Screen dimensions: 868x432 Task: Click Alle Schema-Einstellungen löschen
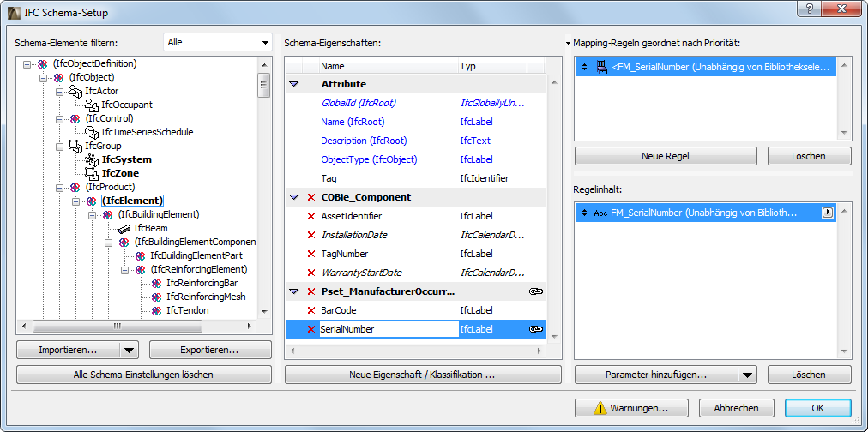(x=144, y=375)
